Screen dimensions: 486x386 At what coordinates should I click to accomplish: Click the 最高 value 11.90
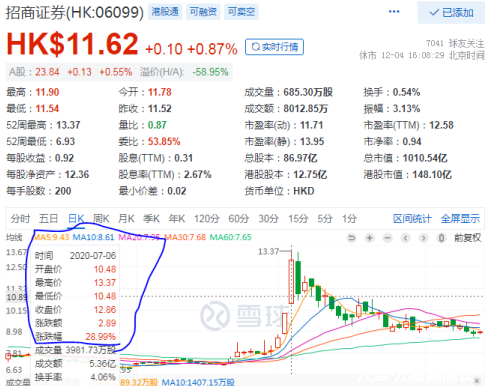pyautogui.click(x=47, y=92)
